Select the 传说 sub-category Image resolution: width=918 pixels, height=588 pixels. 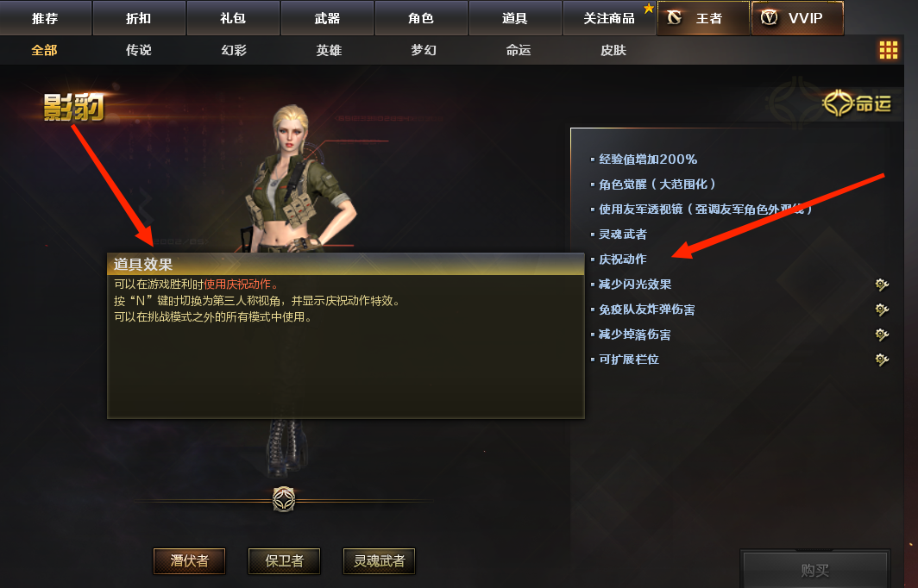coord(139,50)
